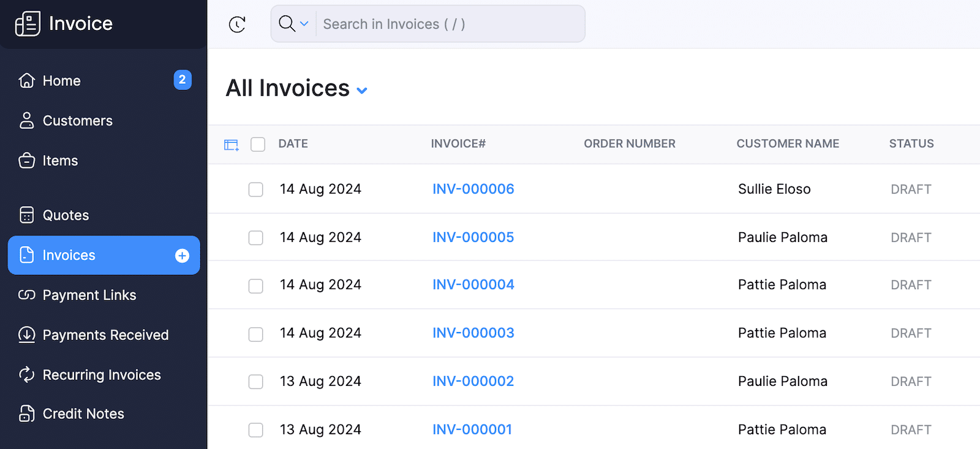980x449 pixels.
Task: Check the INV-000001 row checkbox
Action: pos(255,429)
